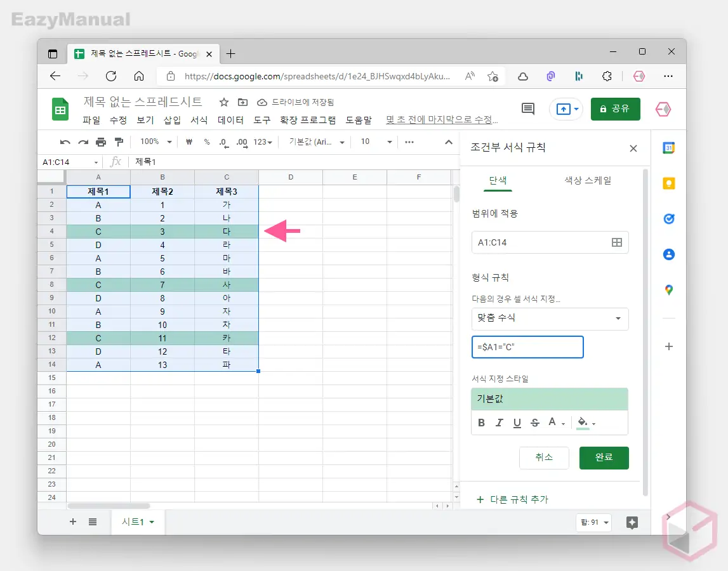728x571 pixels.
Task: Open fill color picker in style box
Action: coord(585,423)
